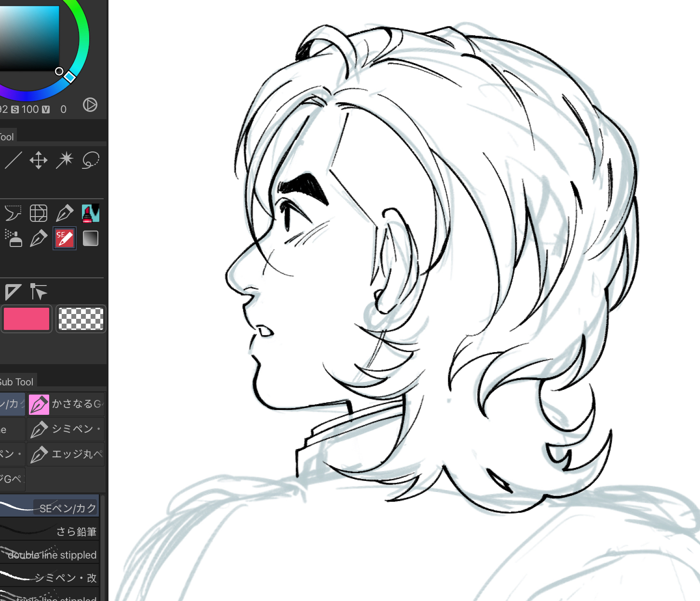The image size is (700, 601).
Task: Select the marker icon with teal background
Action: pos(90,213)
